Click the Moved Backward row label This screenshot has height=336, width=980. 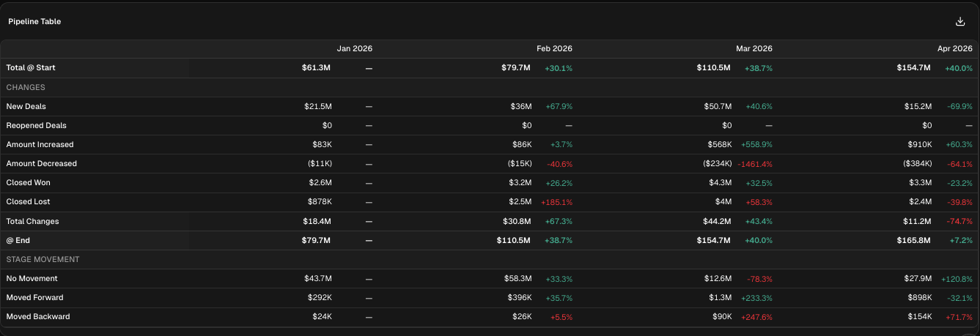[x=38, y=316]
